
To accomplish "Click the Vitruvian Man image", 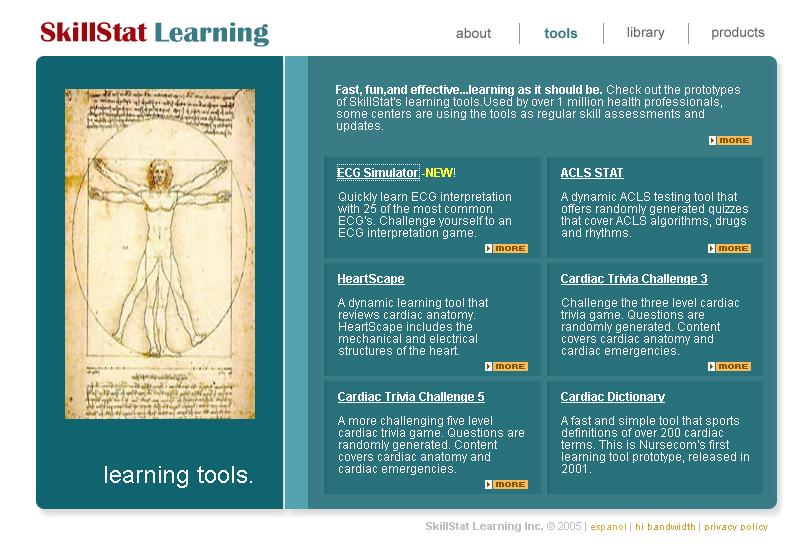I will click(x=160, y=254).
